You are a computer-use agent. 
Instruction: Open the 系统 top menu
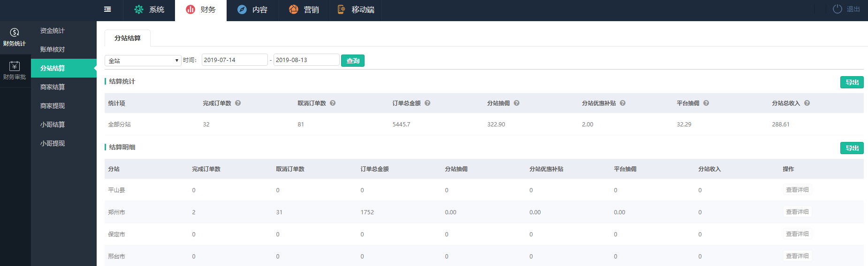pyautogui.click(x=149, y=10)
